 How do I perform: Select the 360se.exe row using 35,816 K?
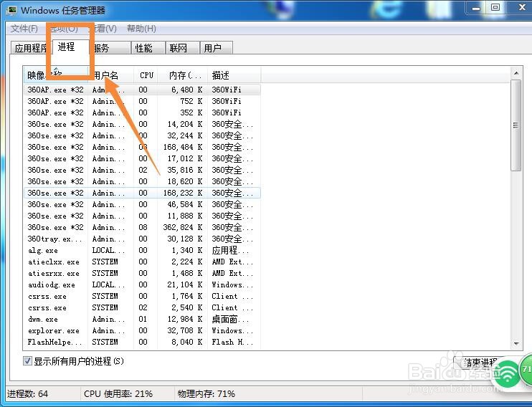143,170
